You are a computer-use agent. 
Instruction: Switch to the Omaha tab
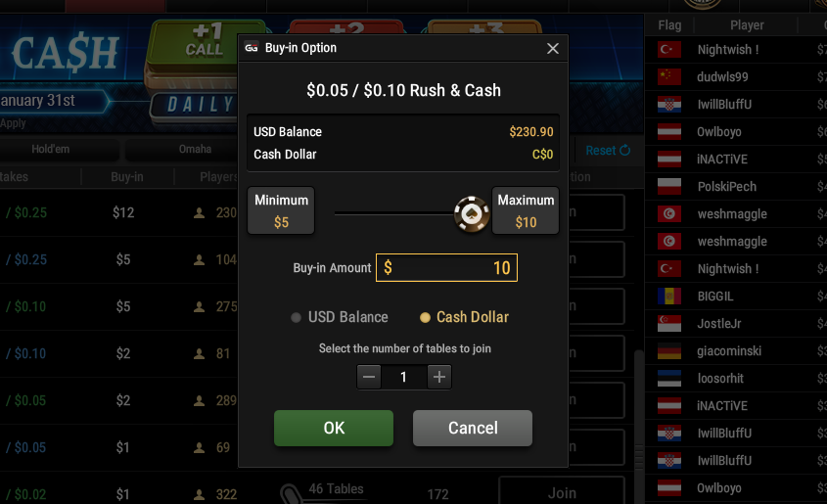pos(195,149)
